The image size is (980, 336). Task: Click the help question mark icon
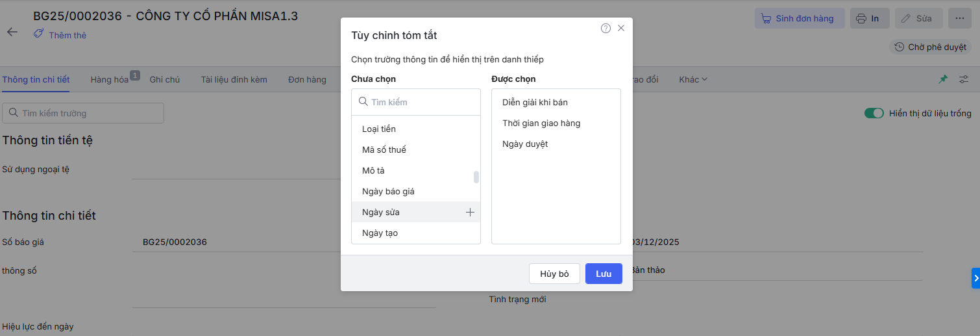[606, 28]
